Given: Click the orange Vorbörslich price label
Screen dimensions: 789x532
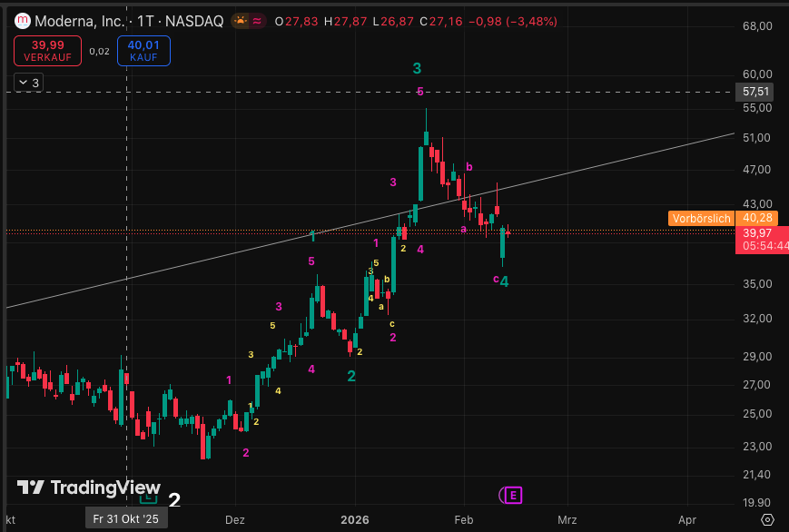Looking at the screenshot, I should pos(701,219).
